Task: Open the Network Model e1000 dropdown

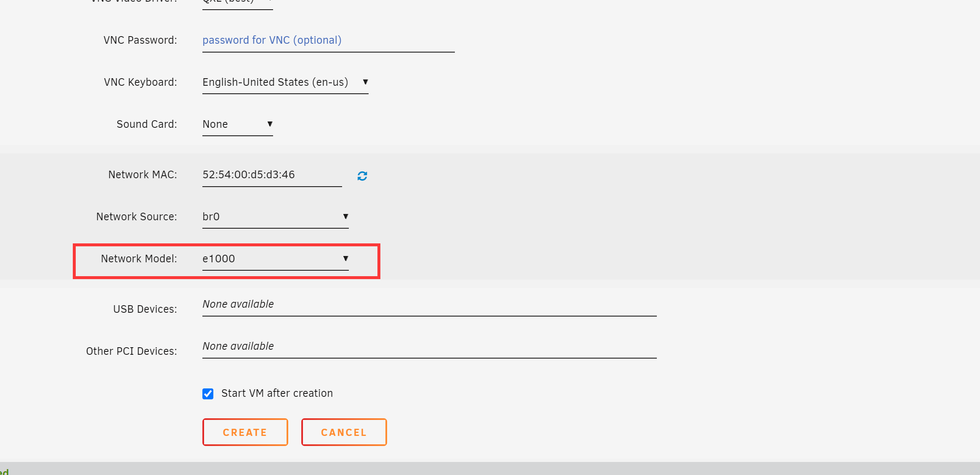Action: click(275, 259)
